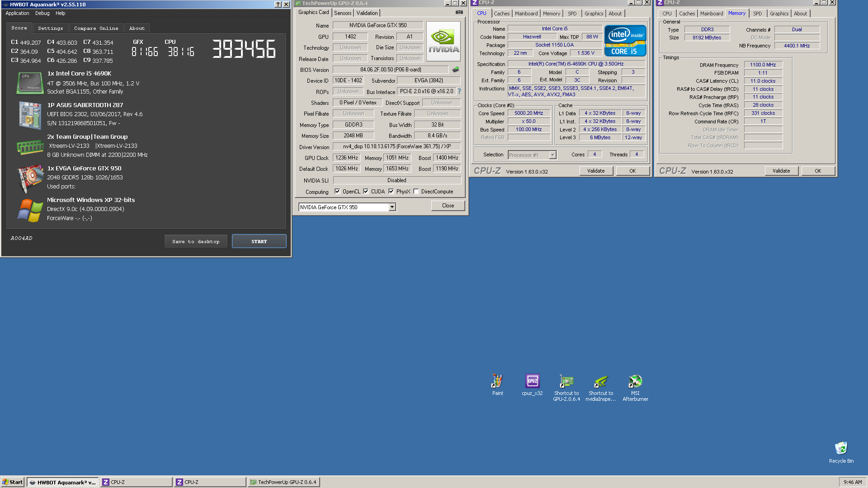868x488 pixels.
Task: Click the BIOS version save chip icon
Action: pyautogui.click(x=456, y=70)
